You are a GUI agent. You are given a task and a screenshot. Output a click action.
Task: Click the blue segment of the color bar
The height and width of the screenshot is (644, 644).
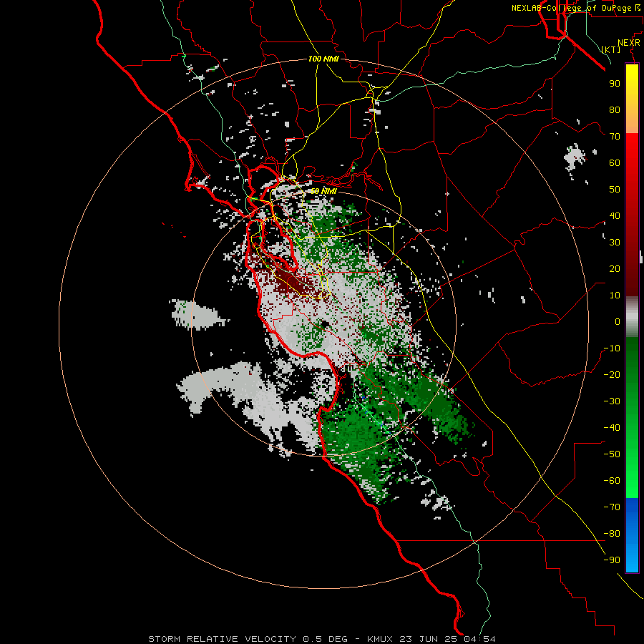pos(632,535)
